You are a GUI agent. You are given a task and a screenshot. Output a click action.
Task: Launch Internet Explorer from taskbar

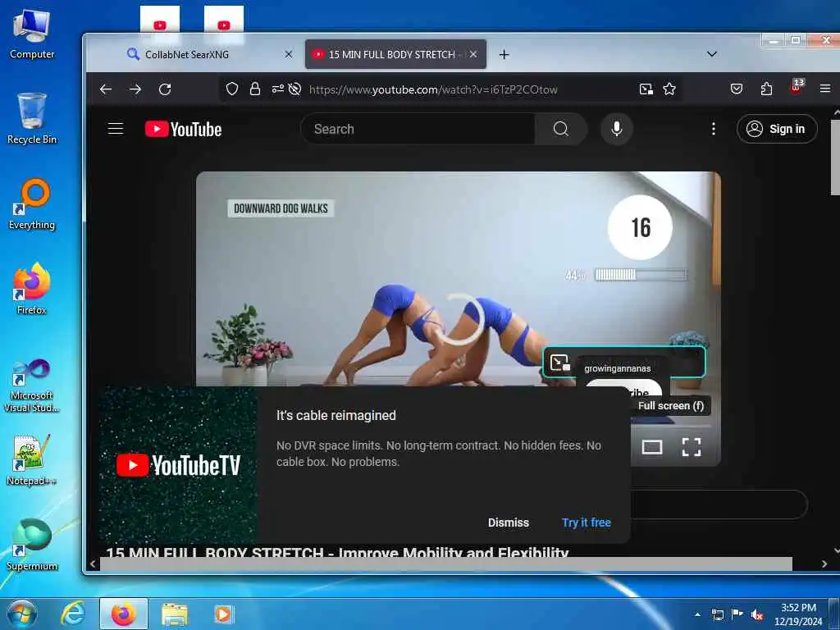click(73, 614)
